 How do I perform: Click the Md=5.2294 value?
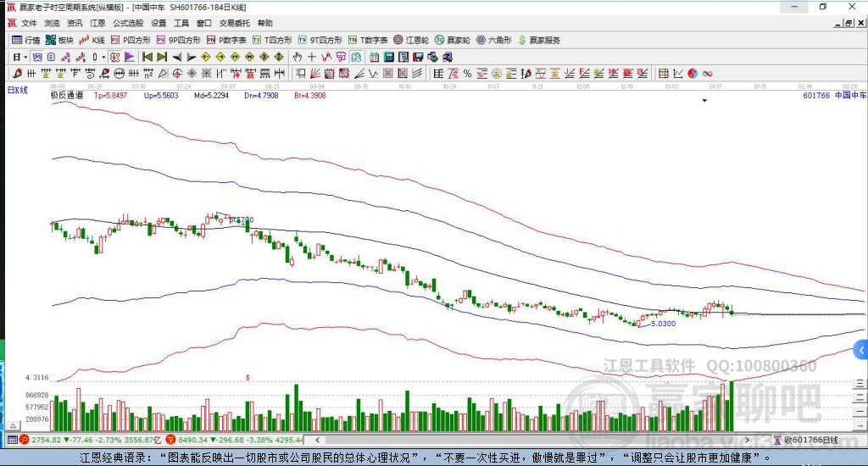(x=211, y=96)
